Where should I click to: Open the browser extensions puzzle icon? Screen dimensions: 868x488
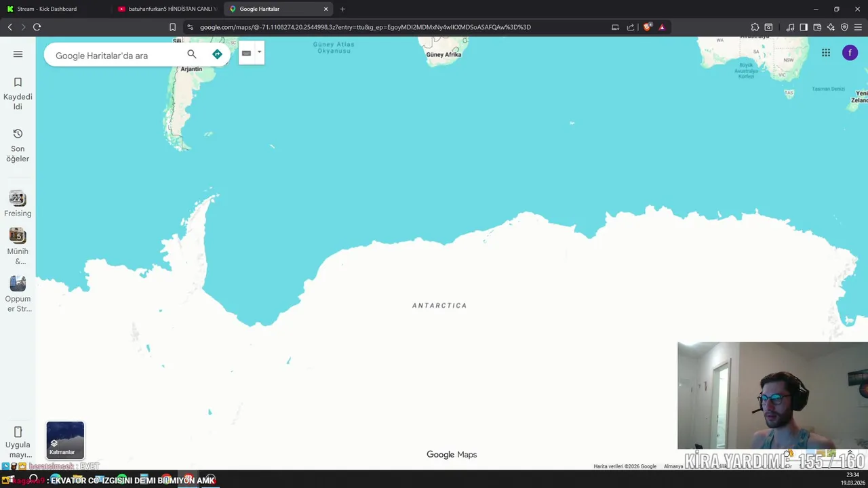pos(755,27)
